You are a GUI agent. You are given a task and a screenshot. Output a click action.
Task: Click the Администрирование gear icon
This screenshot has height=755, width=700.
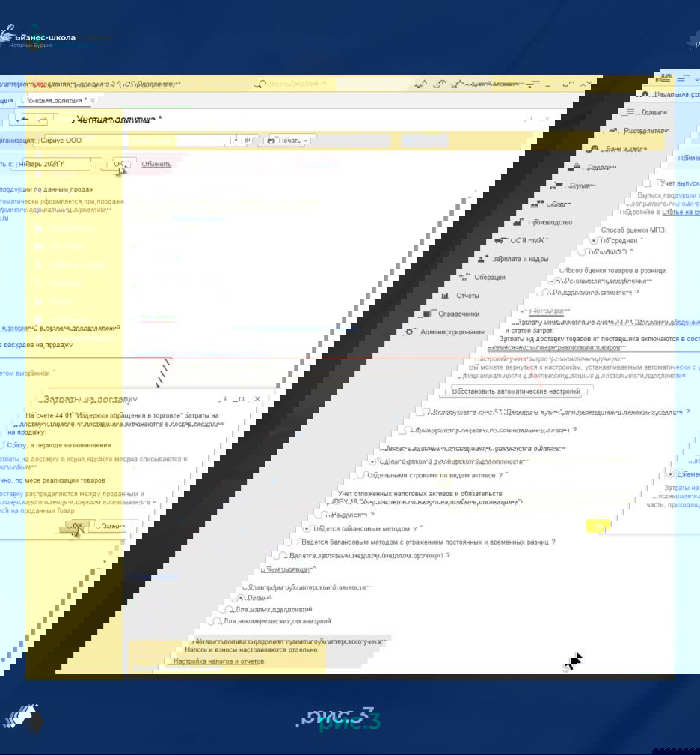coord(409,331)
